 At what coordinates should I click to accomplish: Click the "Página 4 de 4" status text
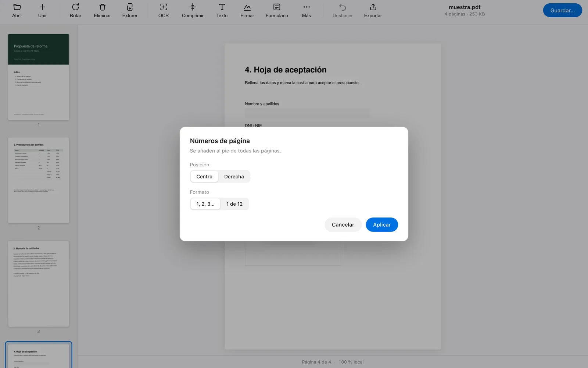tap(316, 362)
